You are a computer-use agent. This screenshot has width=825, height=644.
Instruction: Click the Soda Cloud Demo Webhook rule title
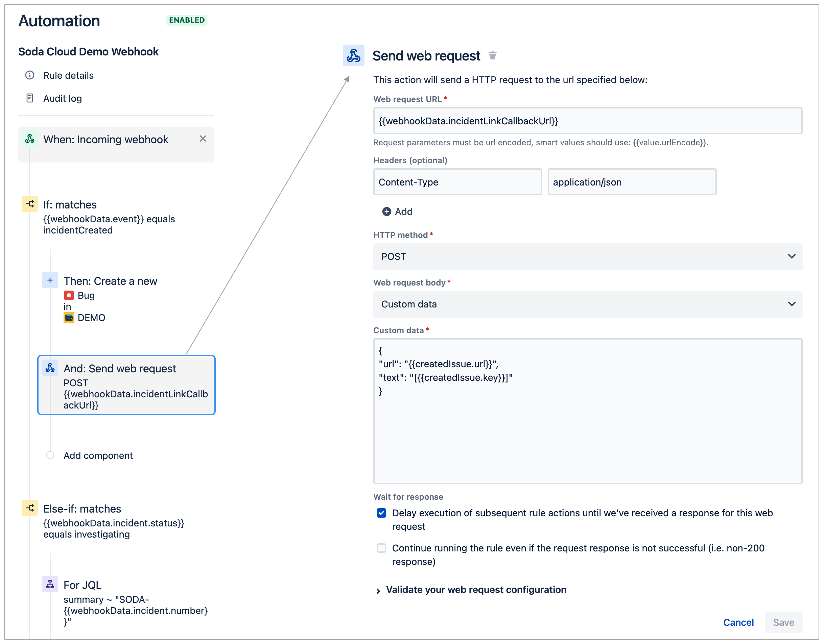pyautogui.click(x=88, y=51)
